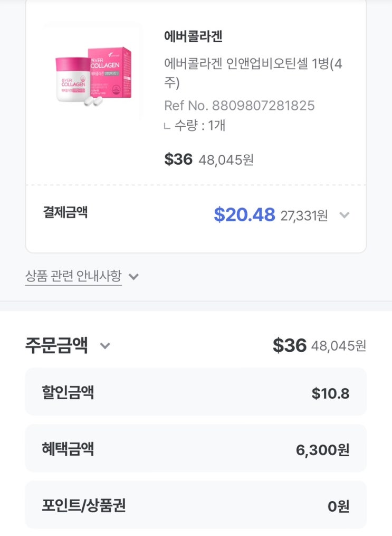
Task: Click the $10.8 discount value
Action: [330, 393]
